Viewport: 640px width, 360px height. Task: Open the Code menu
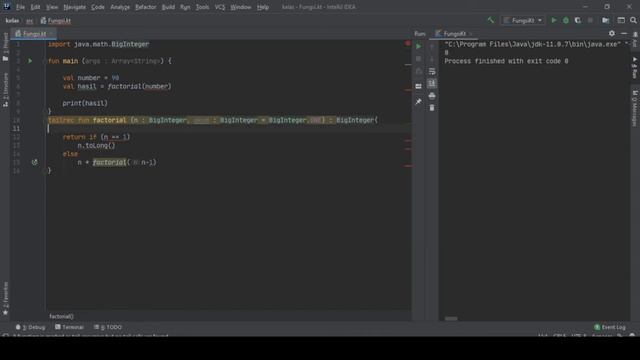click(x=98, y=7)
